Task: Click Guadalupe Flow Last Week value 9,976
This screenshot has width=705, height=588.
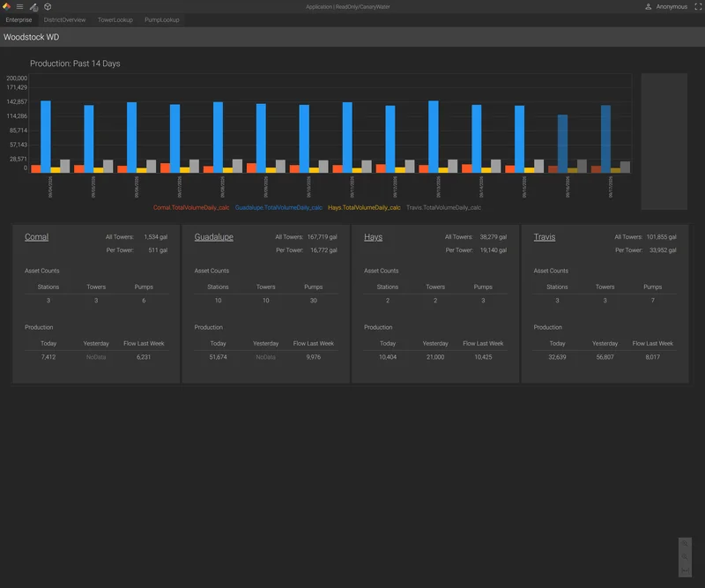Action: pos(314,357)
